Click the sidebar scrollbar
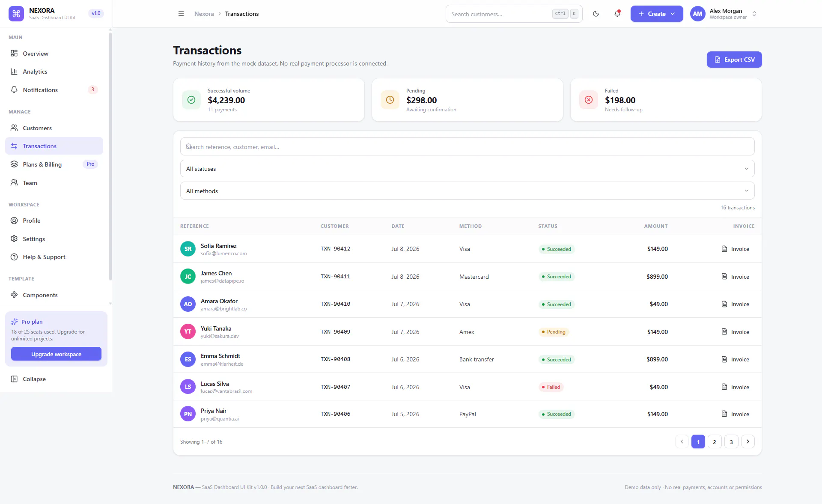This screenshot has height=504, width=822. (110, 156)
